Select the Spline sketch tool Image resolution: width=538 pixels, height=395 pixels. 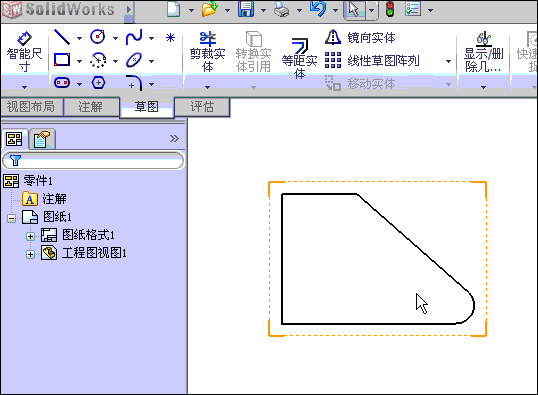(134, 37)
